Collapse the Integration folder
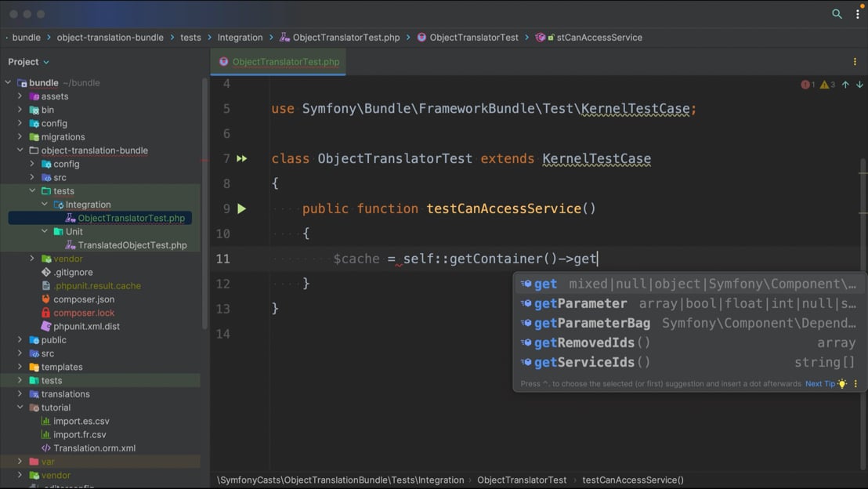This screenshot has height=489, width=868. pos(45,205)
